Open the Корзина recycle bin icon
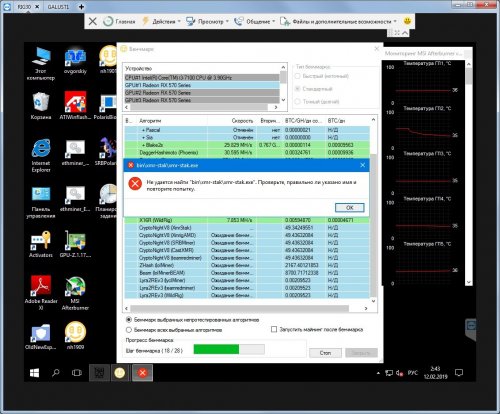Screen dimensions: 500x414 coord(41,106)
